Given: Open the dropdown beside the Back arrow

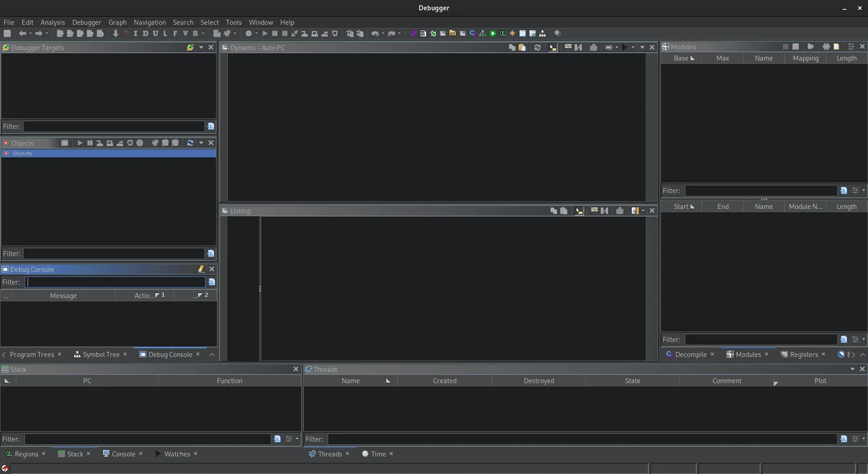Looking at the screenshot, I should [30, 33].
